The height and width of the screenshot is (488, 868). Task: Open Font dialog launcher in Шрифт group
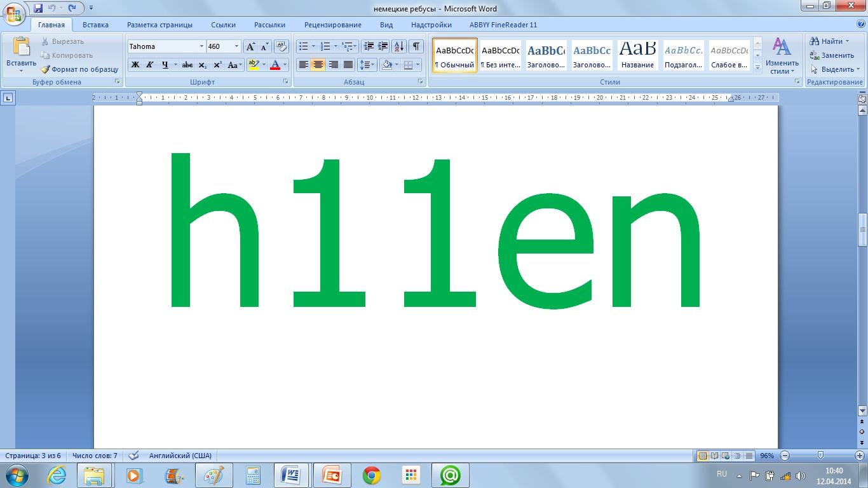pyautogui.click(x=285, y=82)
